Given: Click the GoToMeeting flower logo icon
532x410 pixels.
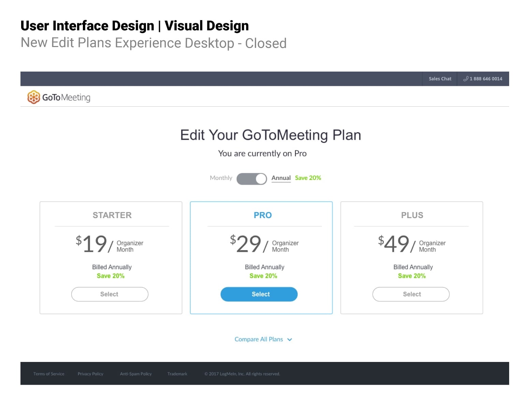Looking at the screenshot, I should coord(33,97).
